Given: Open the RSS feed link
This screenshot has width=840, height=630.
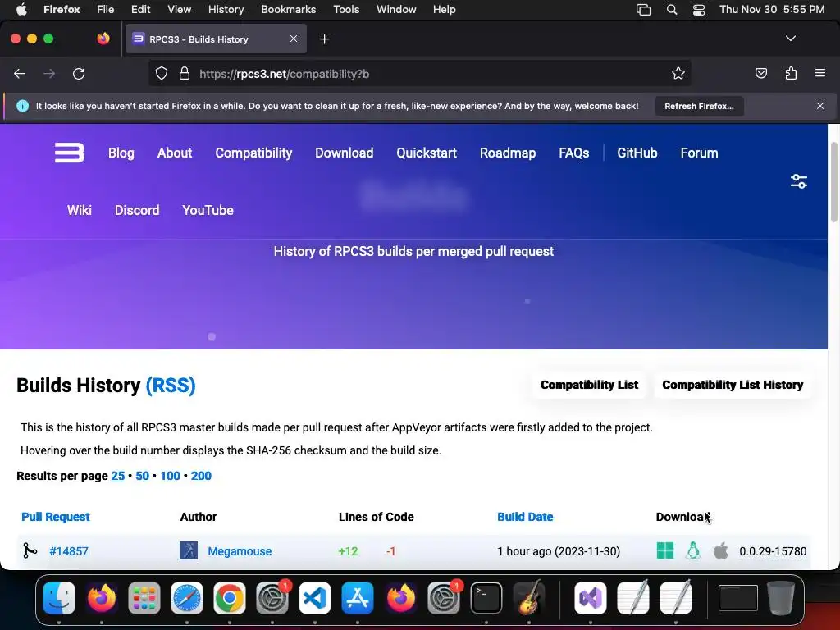Looking at the screenshot, I should click(171, 386).
